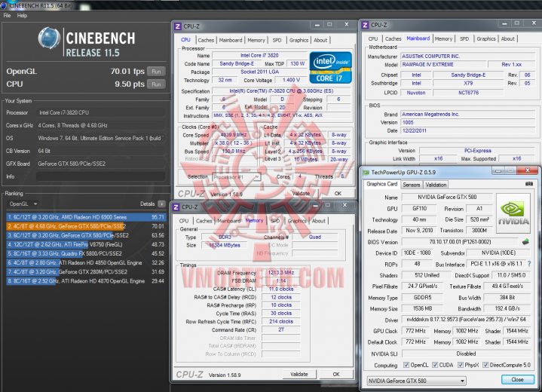Switch to Caches tab in top CPU-Z window
Screen dimensions: 542x392
206,40
